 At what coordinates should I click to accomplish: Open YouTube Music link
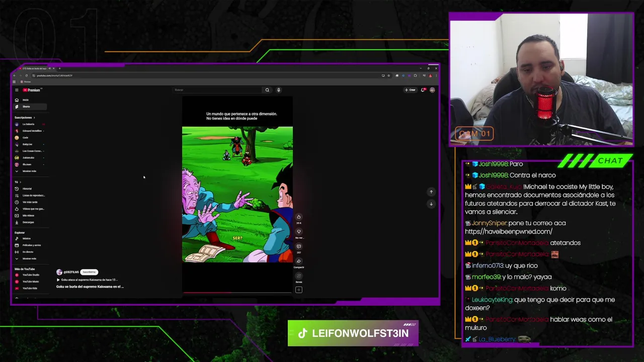click(30, 282)
